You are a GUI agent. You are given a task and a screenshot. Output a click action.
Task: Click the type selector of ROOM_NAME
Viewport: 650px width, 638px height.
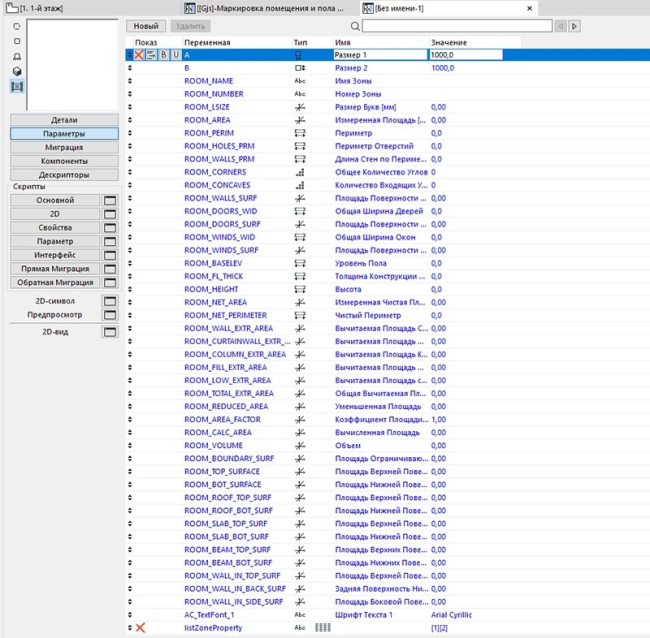pyautogui.click(x=299, y=81)
